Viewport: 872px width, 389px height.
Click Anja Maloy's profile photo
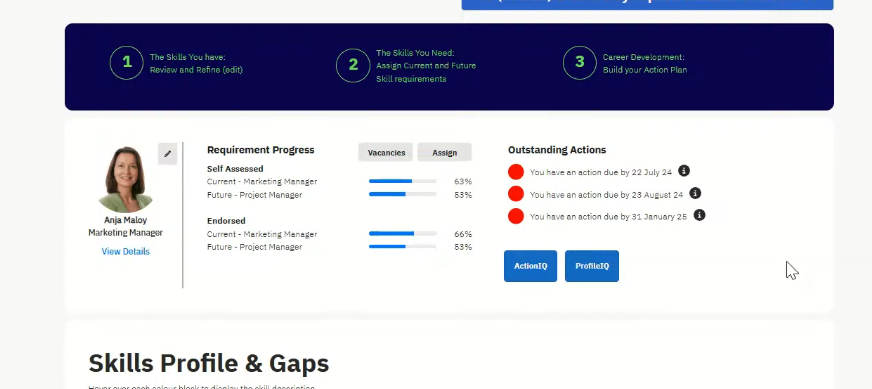(126, 179)
